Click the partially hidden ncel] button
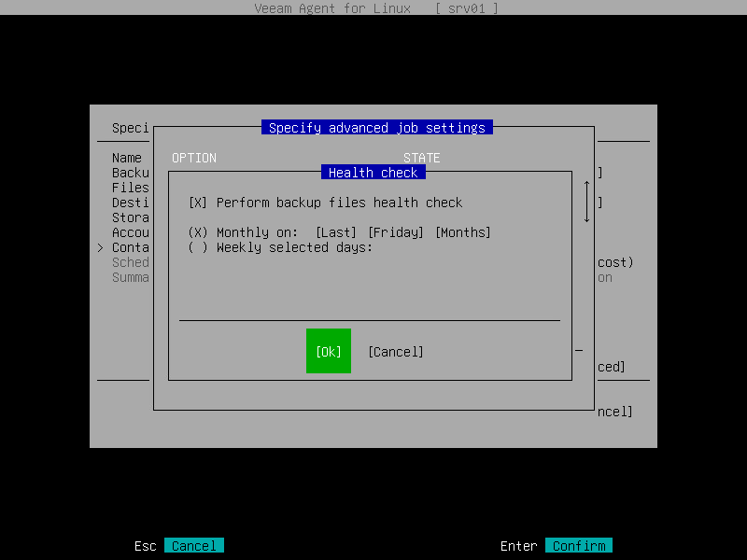The image size is (747, 560). (615, 412)
